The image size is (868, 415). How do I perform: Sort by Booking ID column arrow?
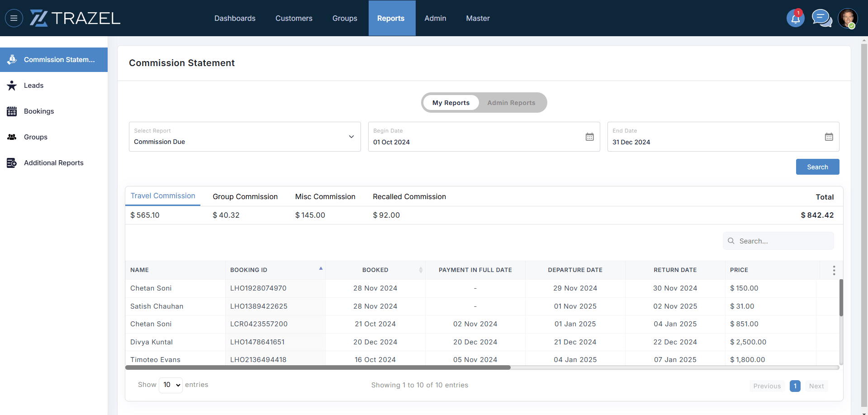[x=321, y=269]
